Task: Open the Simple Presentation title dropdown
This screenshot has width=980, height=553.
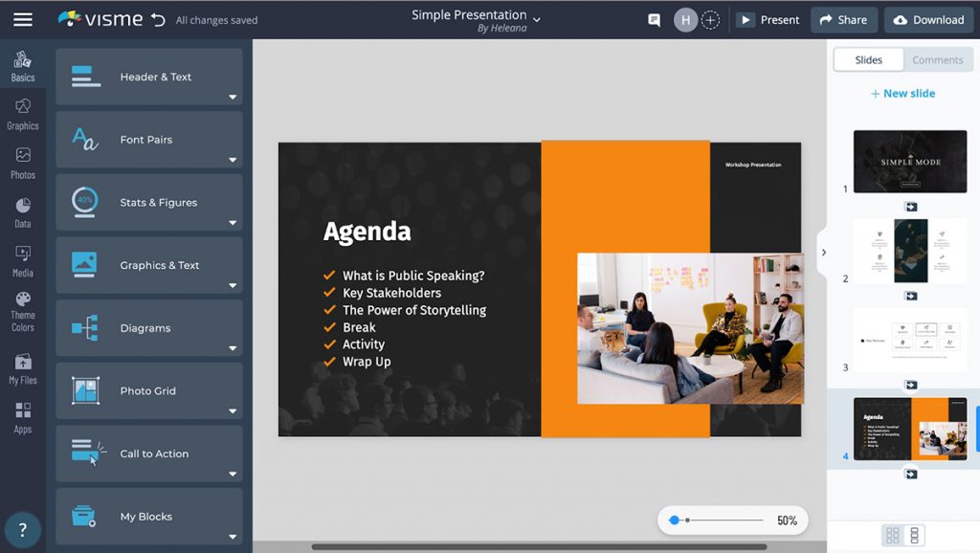Action: coord(536,19)
